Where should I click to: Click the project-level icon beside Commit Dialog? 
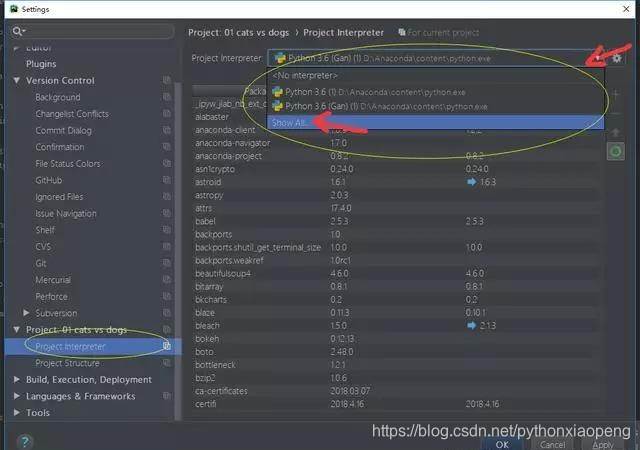coord(167,130)
